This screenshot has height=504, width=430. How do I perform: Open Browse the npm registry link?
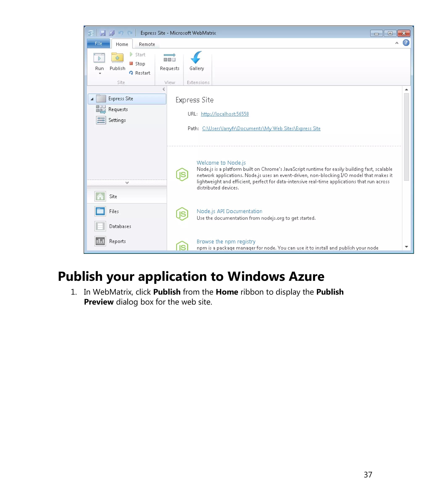(x=226, y=242)
